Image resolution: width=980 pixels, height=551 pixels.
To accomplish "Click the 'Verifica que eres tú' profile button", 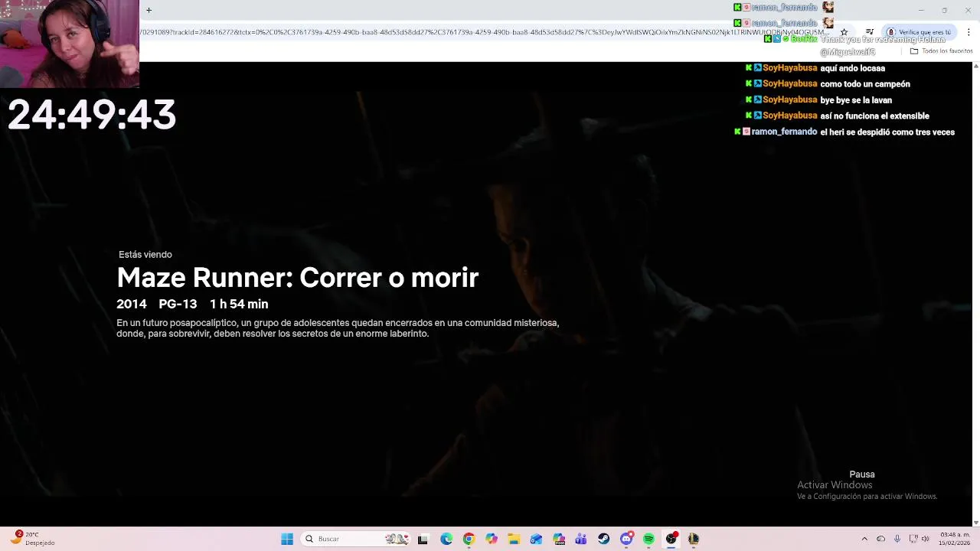I will (920, 32).
